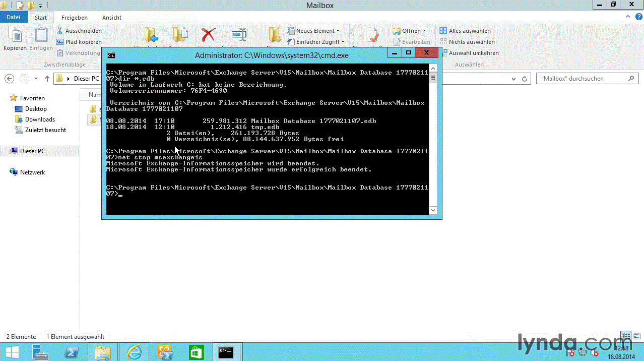Open Exchange Management Shell taskbar icon
644x361 pixels.
(x=166, y=352)
